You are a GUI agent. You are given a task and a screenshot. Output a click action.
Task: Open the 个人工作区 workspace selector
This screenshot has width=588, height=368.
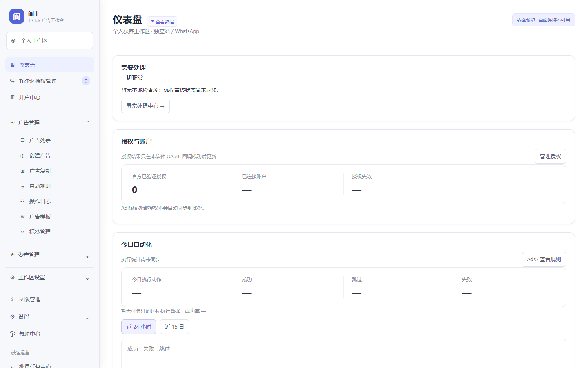(x=49, y=40)
